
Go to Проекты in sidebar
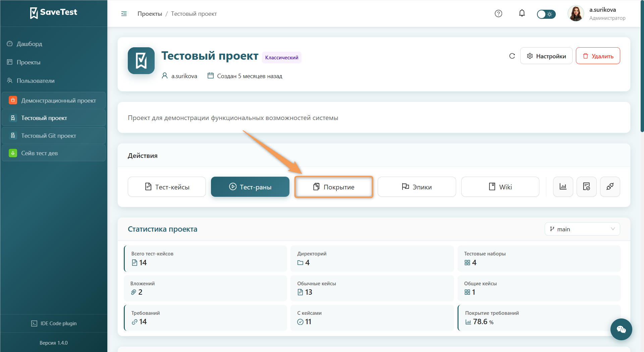click(x=29, y=62)
